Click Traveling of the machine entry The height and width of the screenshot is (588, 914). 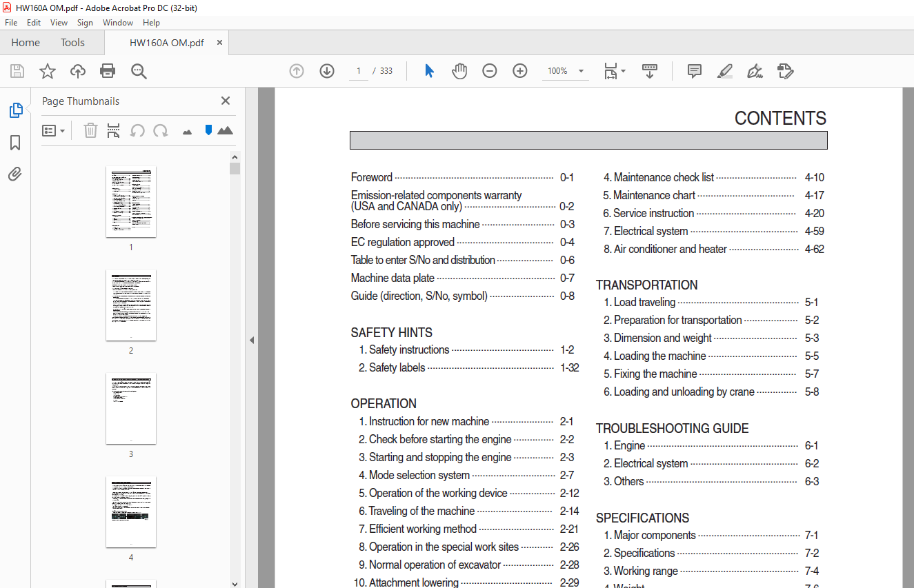tap(468, 511)
